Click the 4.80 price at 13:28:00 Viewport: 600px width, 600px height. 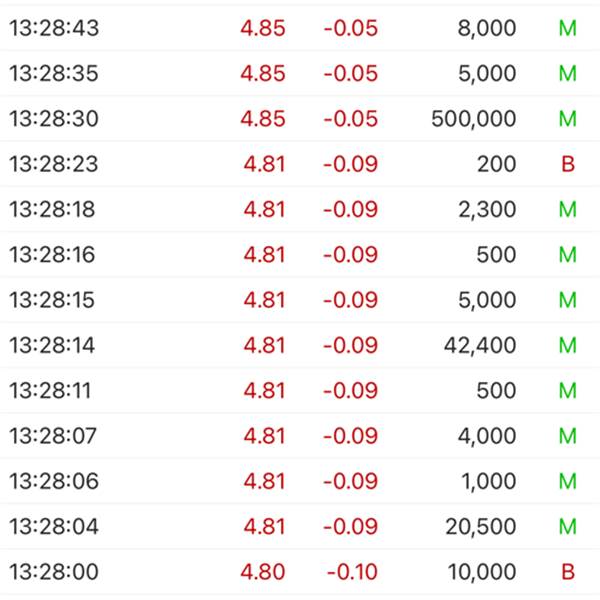263,572
